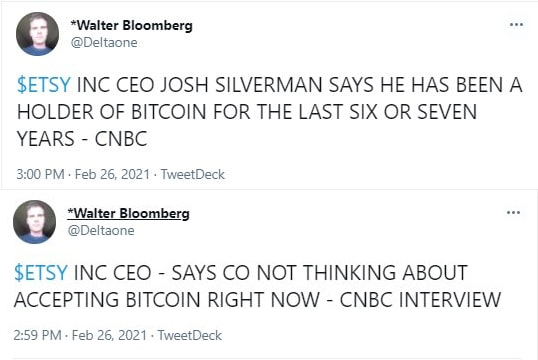
Task: Select the tweet text about not accepting Bitcoin
Action: point(258,286)
